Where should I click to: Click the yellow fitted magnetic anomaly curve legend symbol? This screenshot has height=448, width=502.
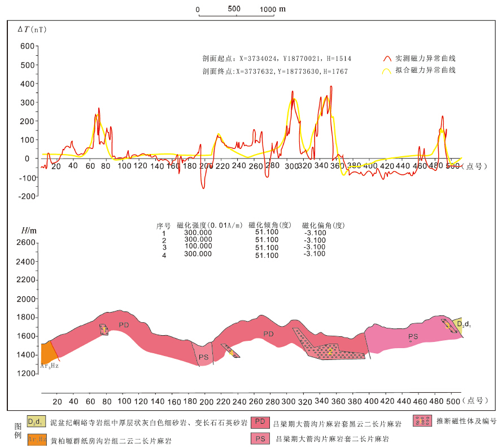(387, 71)
